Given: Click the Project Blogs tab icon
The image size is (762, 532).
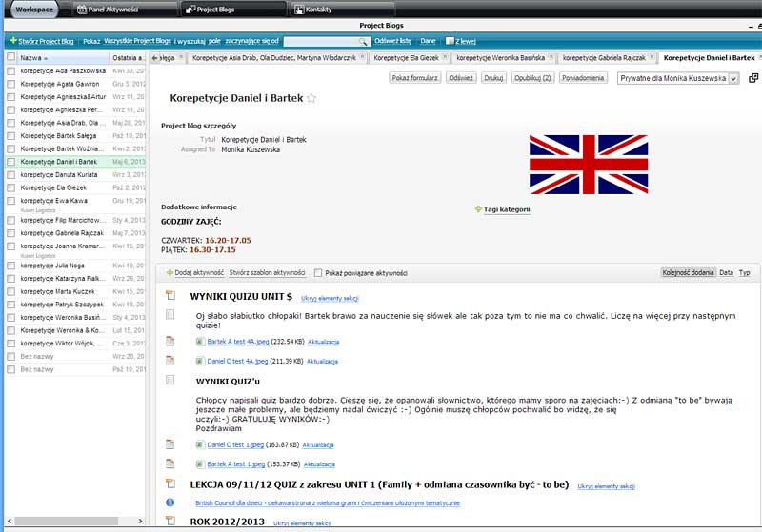Looking at the screenshot, I should coord(190,10).
